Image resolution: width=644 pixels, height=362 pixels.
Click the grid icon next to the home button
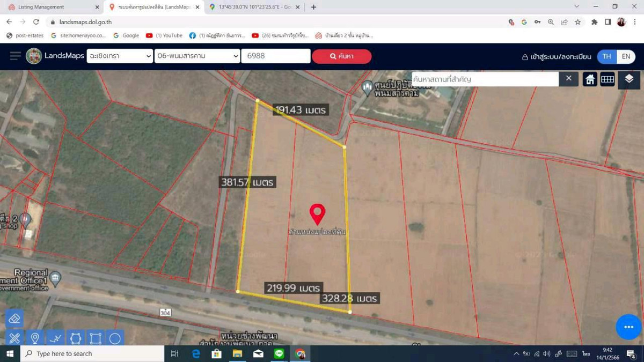tap(608, 79)
